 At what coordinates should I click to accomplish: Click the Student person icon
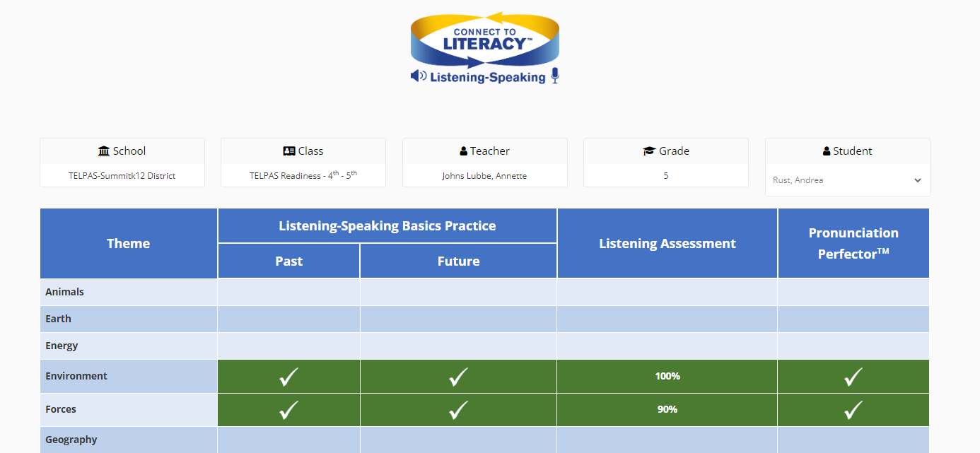[827, 151]
